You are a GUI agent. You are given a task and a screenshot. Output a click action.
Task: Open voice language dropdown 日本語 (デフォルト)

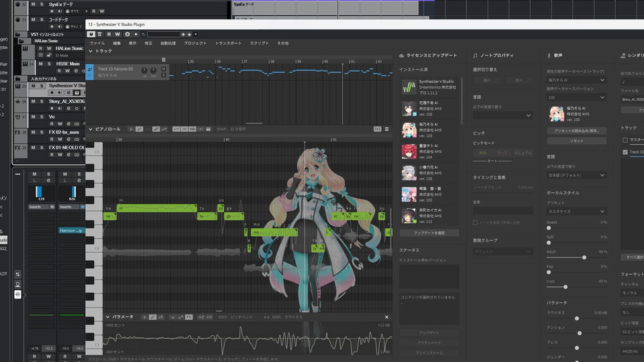576,175
